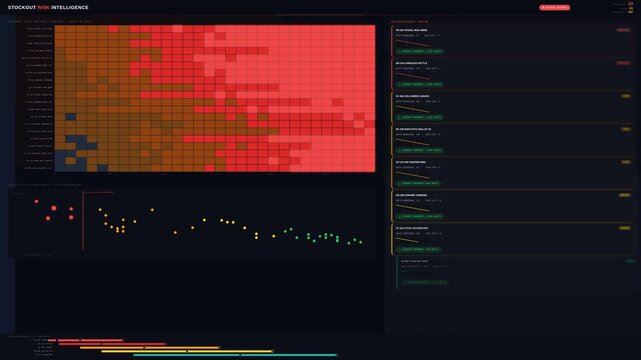Click the sparkline in the Travel Mug card
Screen dimensions: 641x360
click(x=412, y=43)
